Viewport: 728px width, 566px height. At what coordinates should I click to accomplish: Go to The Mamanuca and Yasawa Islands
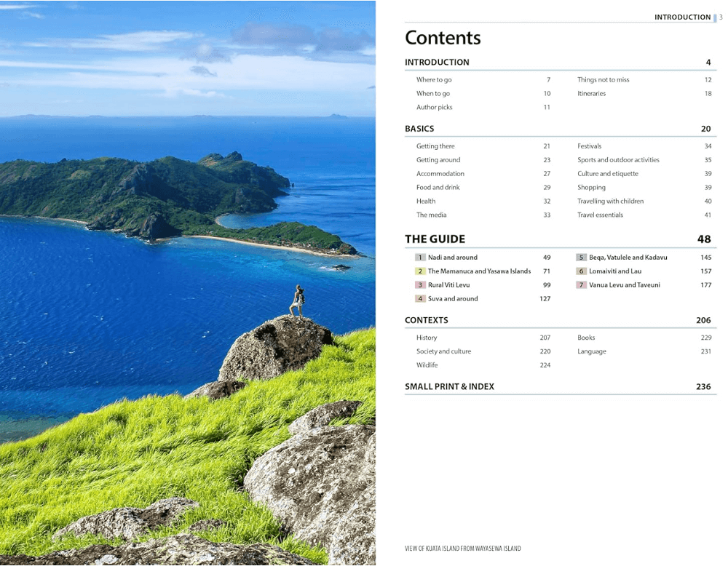(x=479, y=271)
